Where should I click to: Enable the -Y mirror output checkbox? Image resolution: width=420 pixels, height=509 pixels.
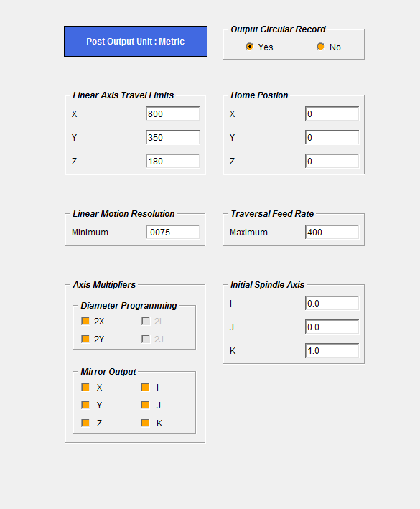click(x=85, y=405)
